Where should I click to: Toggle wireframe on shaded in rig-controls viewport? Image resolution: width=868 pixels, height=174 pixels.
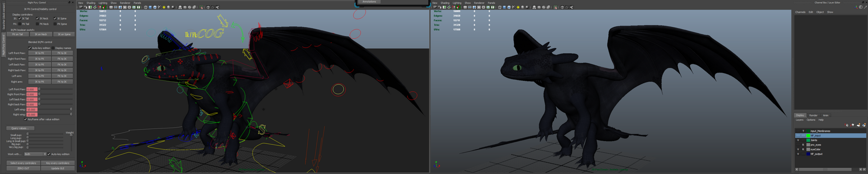pyautogui.click(x=155, y=7)
